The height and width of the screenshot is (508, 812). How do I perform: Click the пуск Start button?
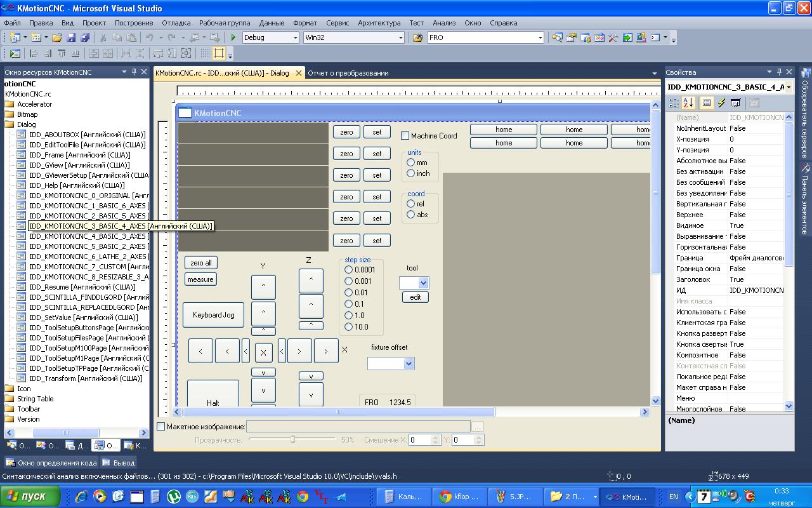tap(30, 497)
